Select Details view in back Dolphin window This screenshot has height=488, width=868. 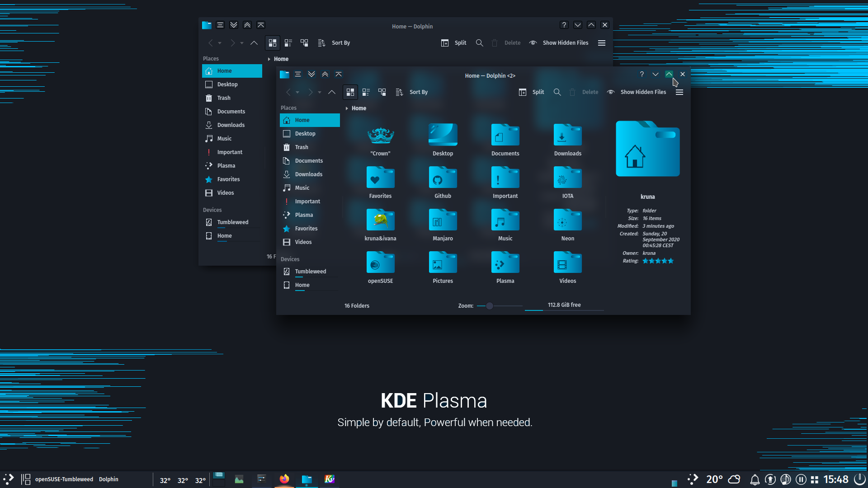[304, 43]
